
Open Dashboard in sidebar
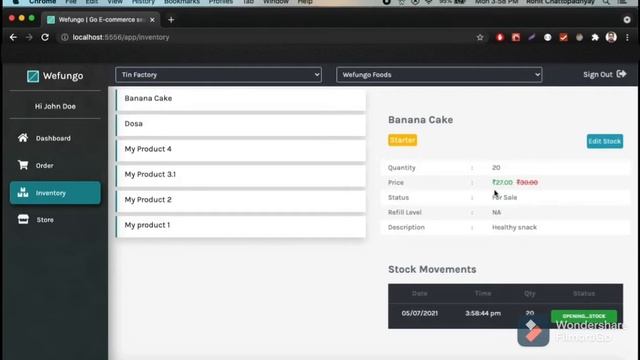point(55,138)
